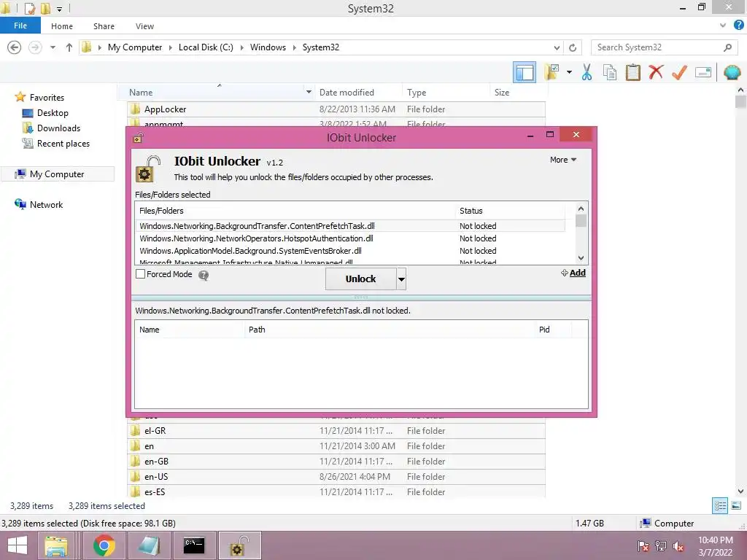The image size is (747, 560).
Task: Open the folder options dropdown arrow
Action: tap(569, 72)
